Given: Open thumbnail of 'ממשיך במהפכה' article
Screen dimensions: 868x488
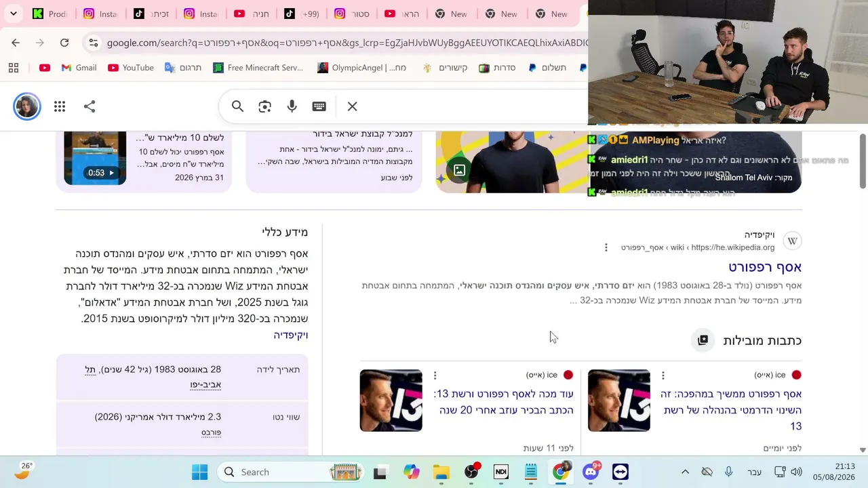Looking at the screenshot, I should click(x=619, y=401).
